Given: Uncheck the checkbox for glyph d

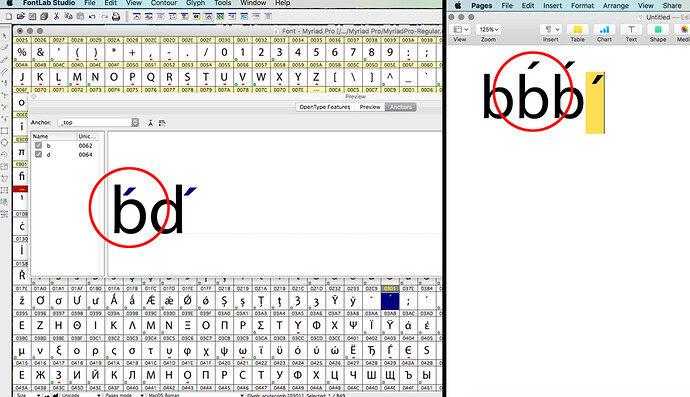Looking at the screenshot, I should [38, 154].
